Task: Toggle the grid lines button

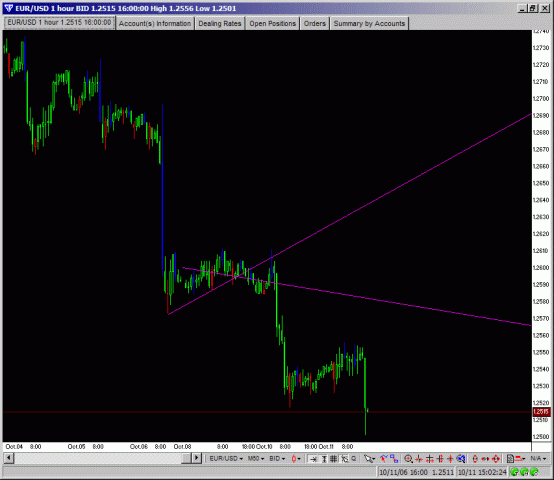Action: tap(334, 459)
